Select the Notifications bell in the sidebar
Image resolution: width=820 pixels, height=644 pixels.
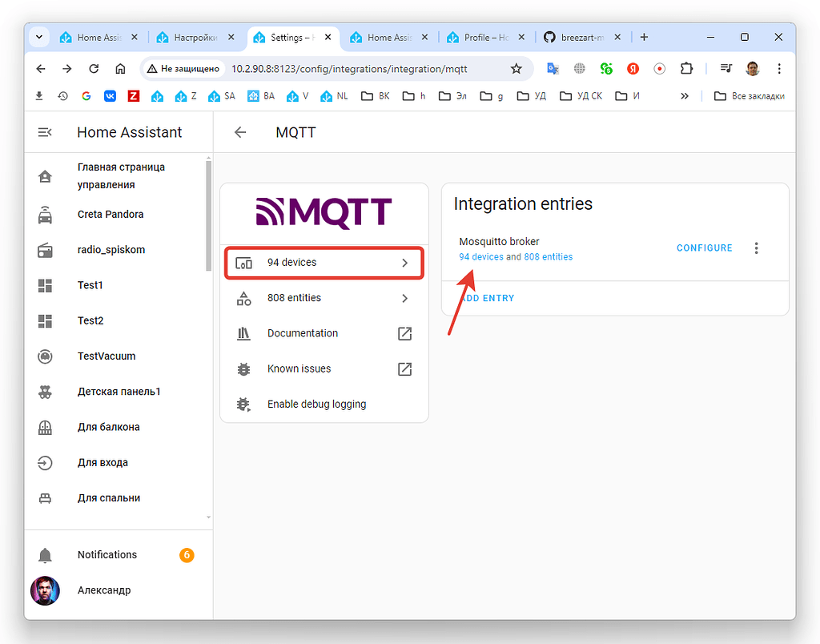pyautogui.click(x=45, y=554)
